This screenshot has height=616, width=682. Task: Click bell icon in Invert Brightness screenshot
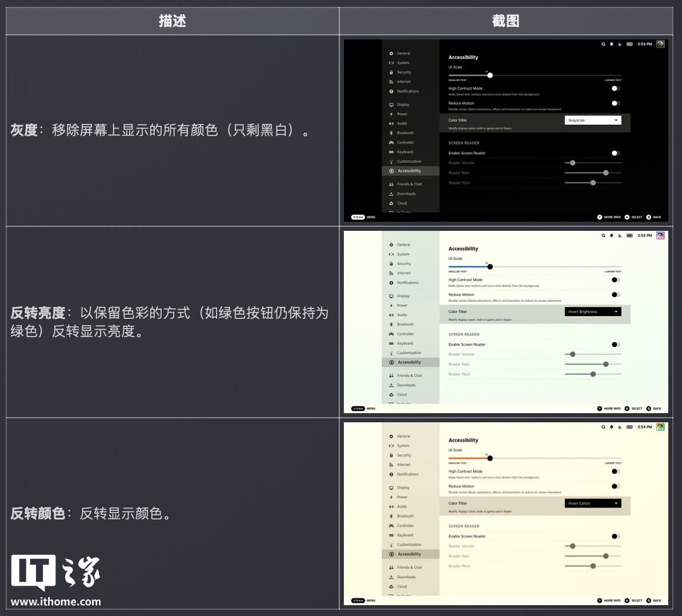pos(612,235)
